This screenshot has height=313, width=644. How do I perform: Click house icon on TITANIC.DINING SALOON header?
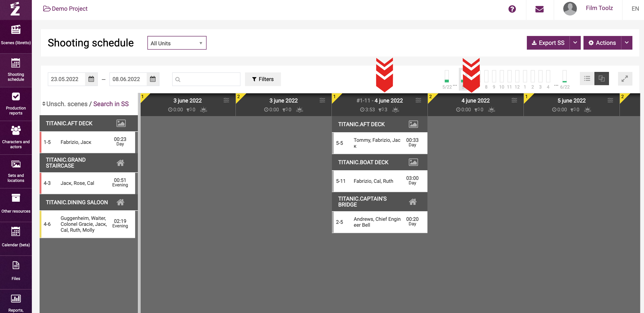121,202
